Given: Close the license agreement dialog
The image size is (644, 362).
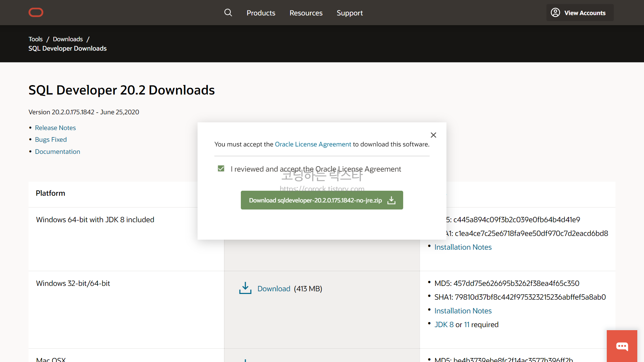Looking at the screenshot, I should (x=433, y=135).
